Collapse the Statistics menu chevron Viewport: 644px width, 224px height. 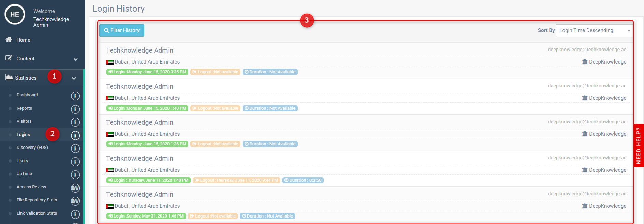point(74,78)
